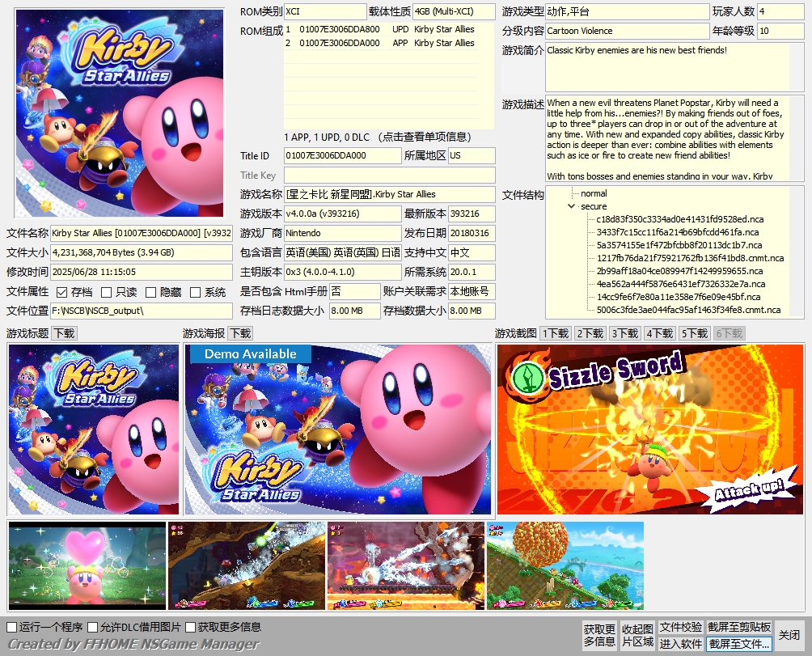Click the 主钥版本 0x3 field
The image size is (812, 656).
342,272
